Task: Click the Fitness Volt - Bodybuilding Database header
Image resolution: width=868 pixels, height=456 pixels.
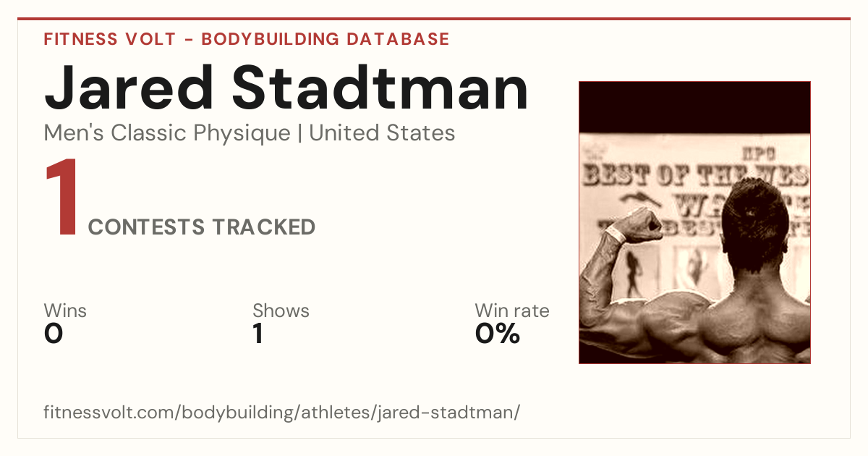Action: coord(247,39)
